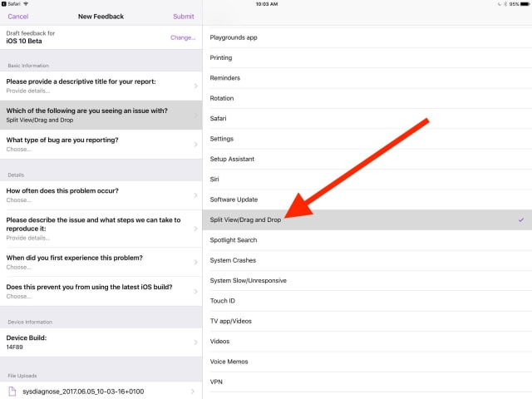Tap Split View/Drag and Drop row
Image resolution: width=532 pixels, height=399 pixels.
367,219
